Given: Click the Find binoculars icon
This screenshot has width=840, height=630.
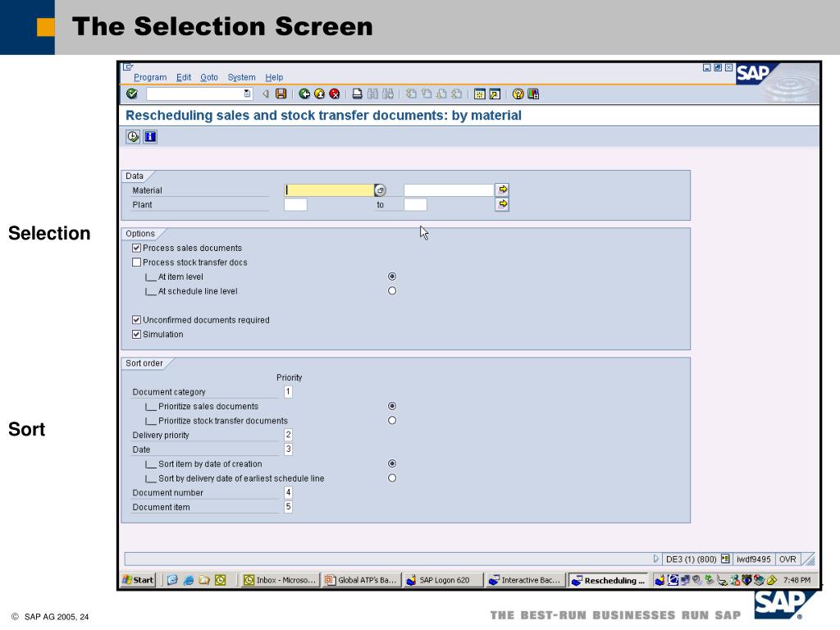Looking at the screenshot, I should click(x=372, y=94).
